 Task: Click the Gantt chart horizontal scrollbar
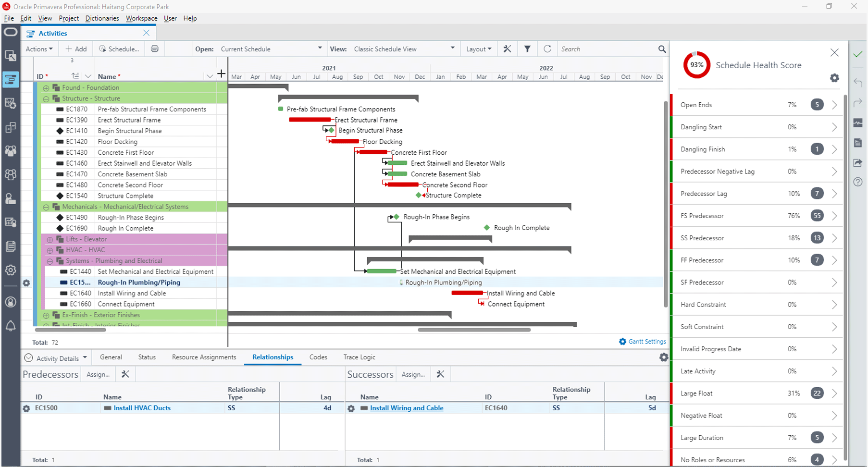coord(474,330)
